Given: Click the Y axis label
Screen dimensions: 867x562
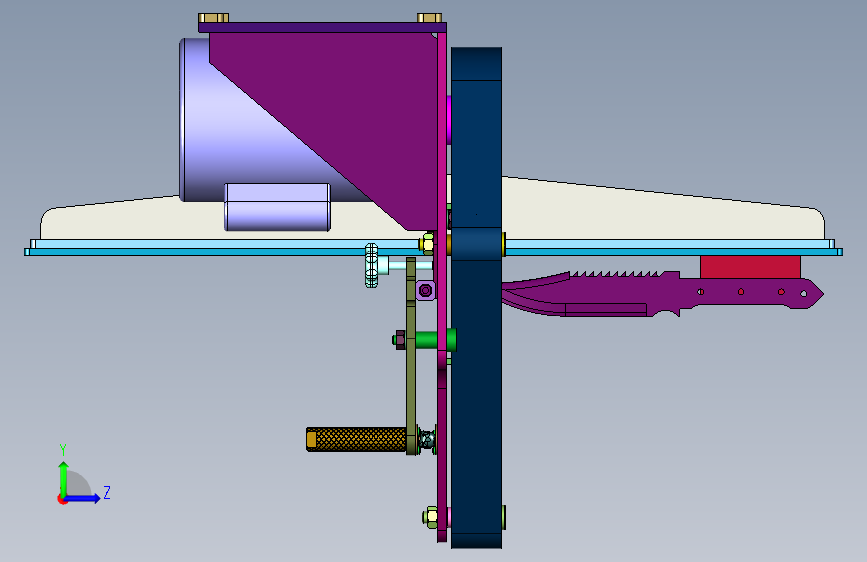Looking at the screenshot, I should point(63,450).
